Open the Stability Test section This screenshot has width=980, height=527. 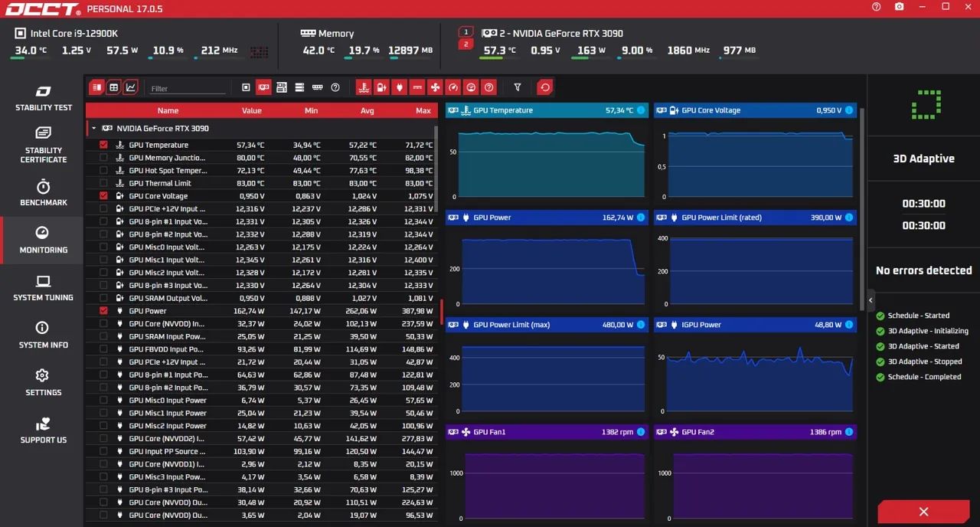43,98
